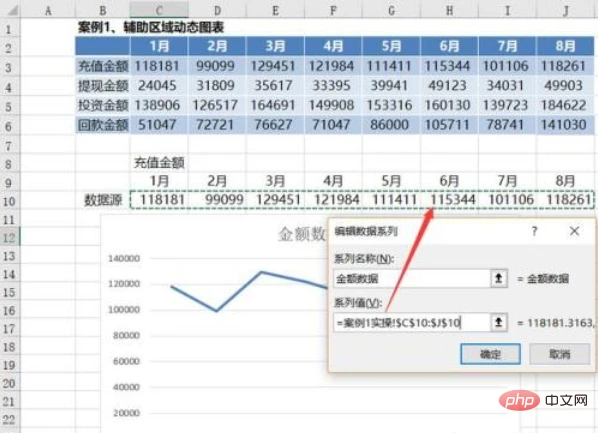Click the 投资金额 row label
Viewport: 598px width, 433px height.
[103, 105]
